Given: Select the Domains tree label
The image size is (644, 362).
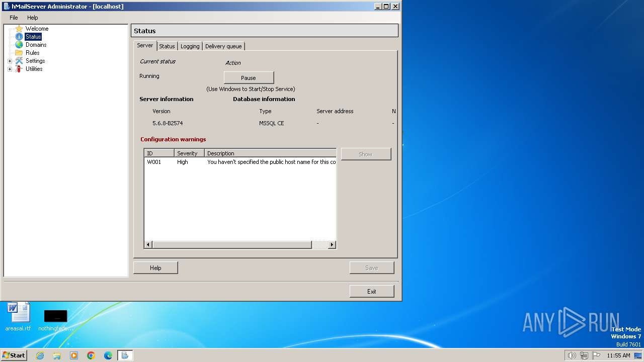Looking at the screenshot, I should click(x=36, y=45).
